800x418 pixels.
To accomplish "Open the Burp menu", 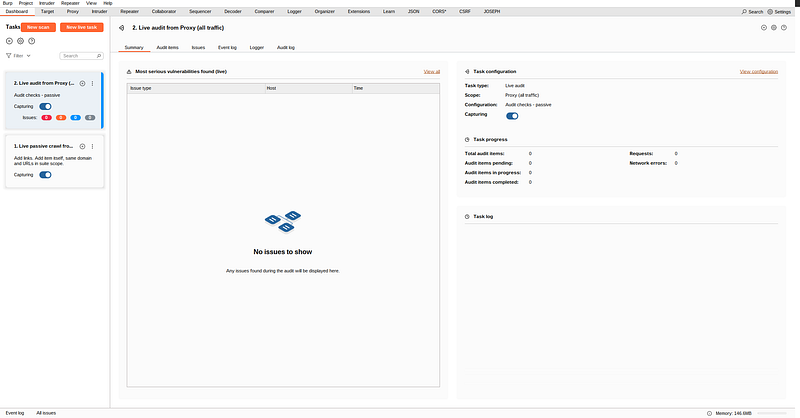I will click(x=8, y=3).
